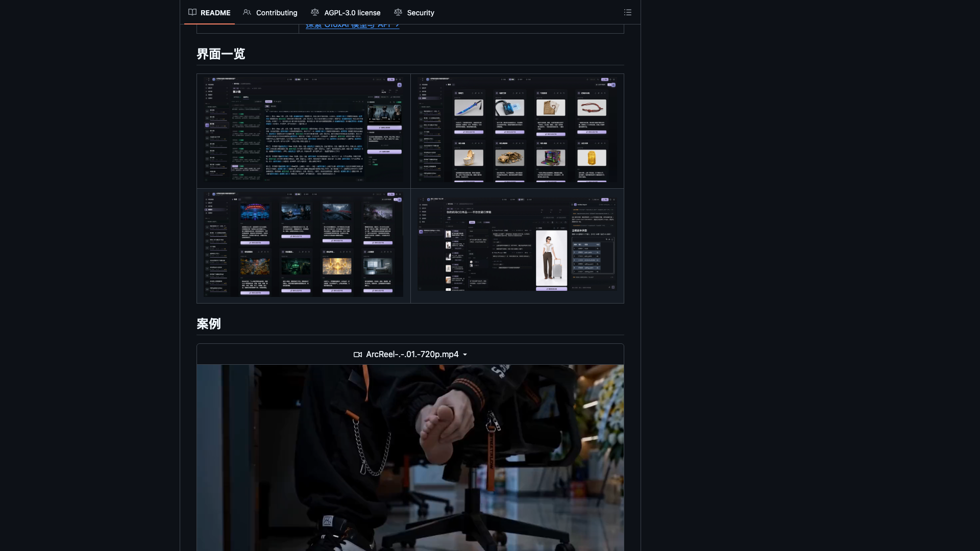Image resolution: width=980 pixels, height=551 pixels.
Task: Switch to the Security tab
Action: click(414, 12)
